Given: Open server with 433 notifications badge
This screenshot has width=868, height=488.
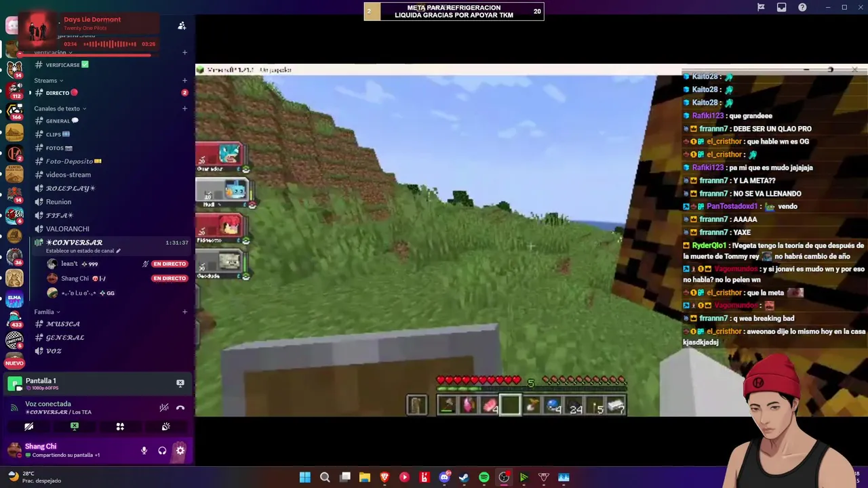Looking at the screenshot, I should coord(14,319).
